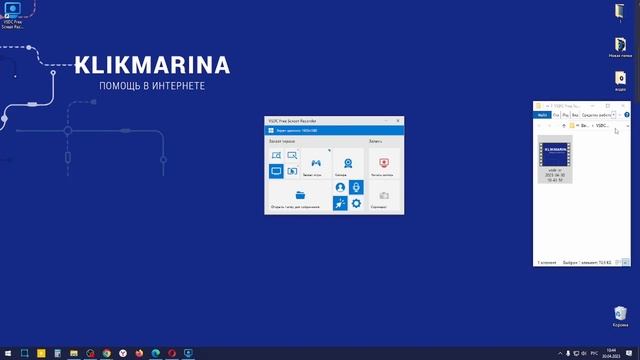Viewport: 640px width, 360px height.
Task: Open Google Chrome from the taskbar
Action: click(x=107, y=353)
